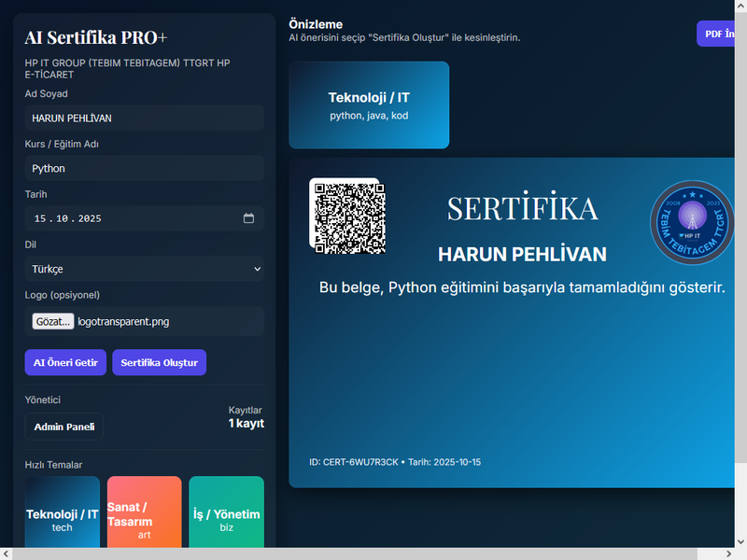The image size is (747, 560).
Task: Click the Ad Soyad name input field
Action: pyautogui.click(x=144, y=119)
